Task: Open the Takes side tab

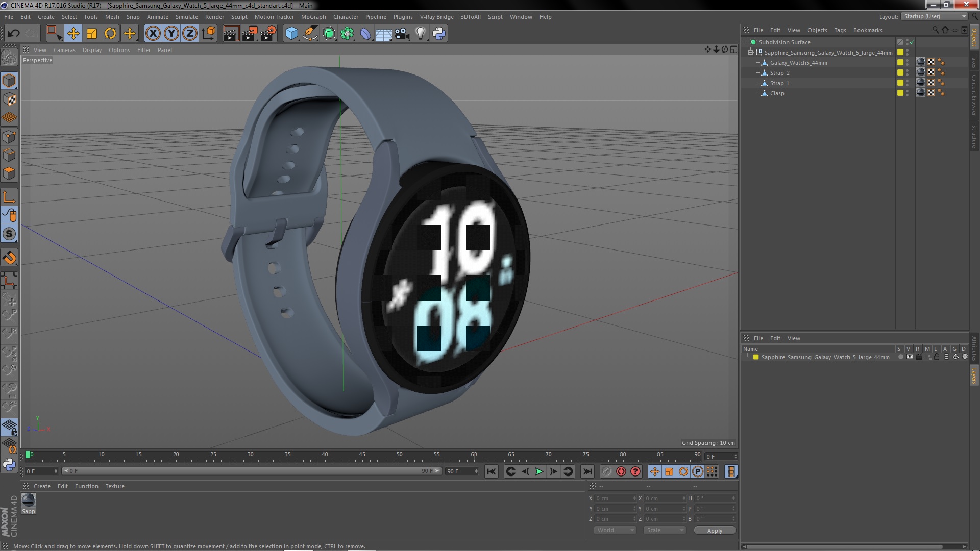Action: [x=974, y=62]
